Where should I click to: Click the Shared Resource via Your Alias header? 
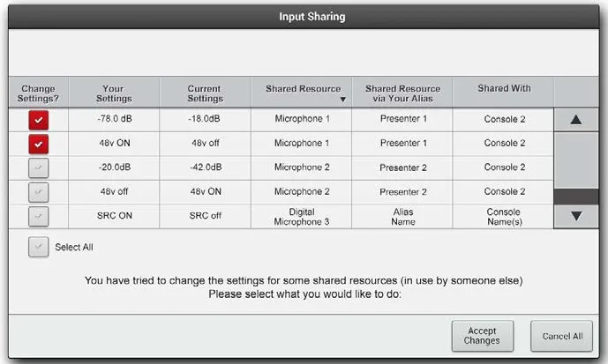[x=402, y=93]
